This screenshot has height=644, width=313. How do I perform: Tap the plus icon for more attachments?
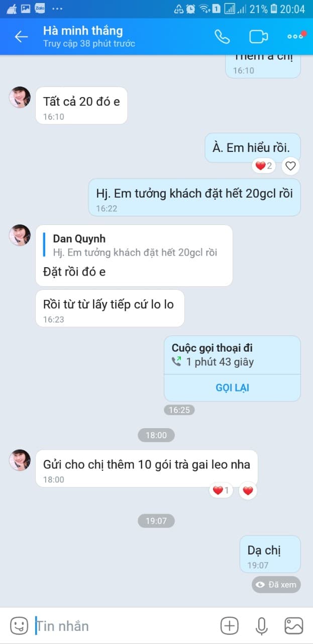click(230, 625)
